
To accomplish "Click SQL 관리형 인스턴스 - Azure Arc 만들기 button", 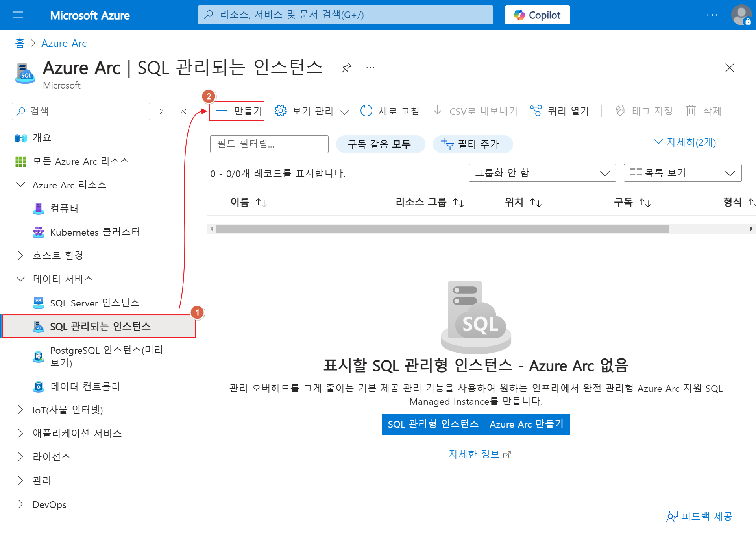I will (475, 424).
